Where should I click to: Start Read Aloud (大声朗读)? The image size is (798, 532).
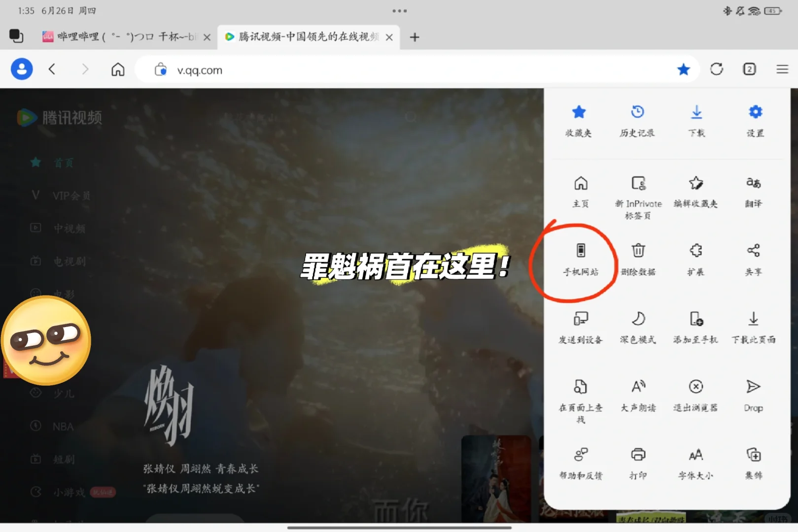(x=638, y=396)
